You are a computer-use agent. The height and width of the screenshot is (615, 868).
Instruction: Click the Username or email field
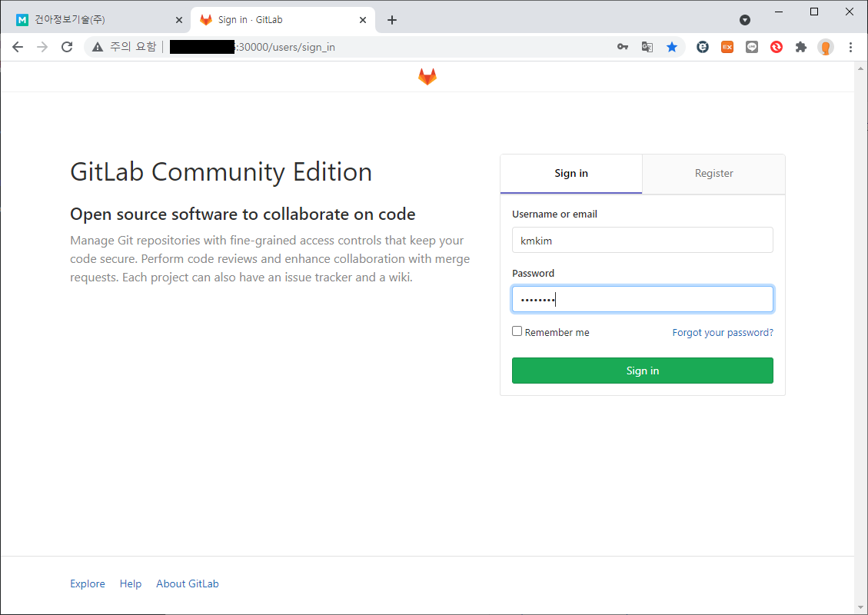(642, 240)
